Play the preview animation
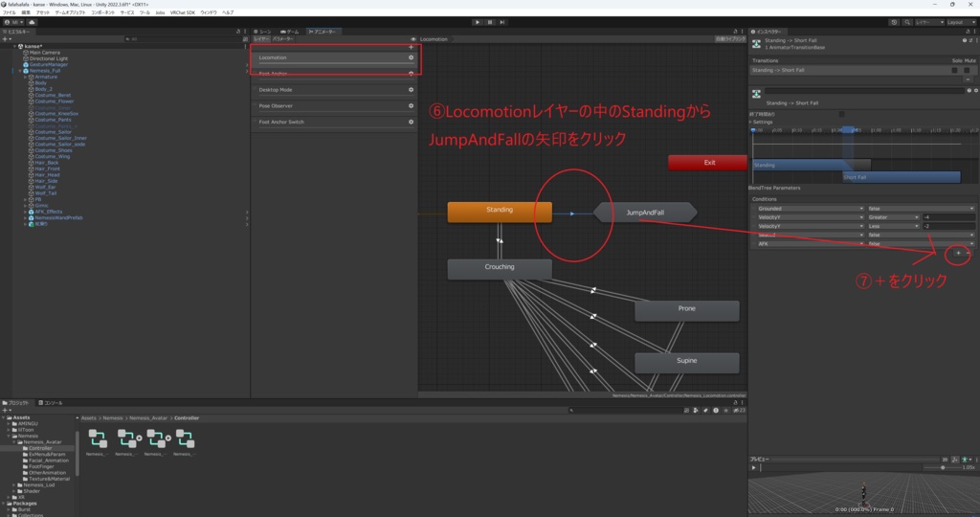 753,467
